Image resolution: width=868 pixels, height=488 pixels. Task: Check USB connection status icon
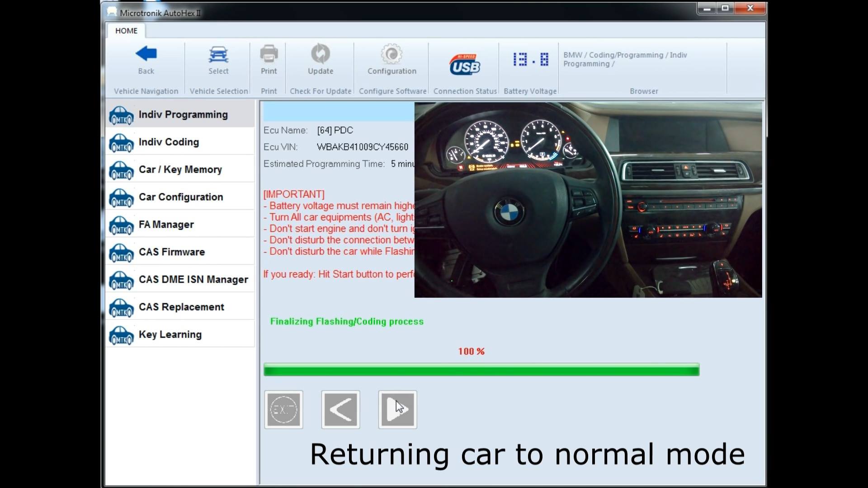465,65
